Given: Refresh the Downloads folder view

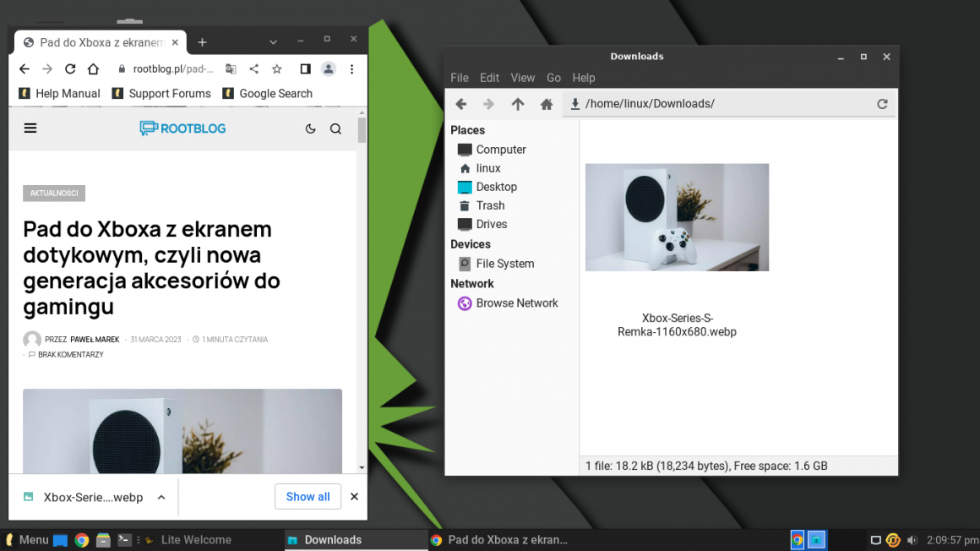Looking at the screenshot, I should point(882,103).
